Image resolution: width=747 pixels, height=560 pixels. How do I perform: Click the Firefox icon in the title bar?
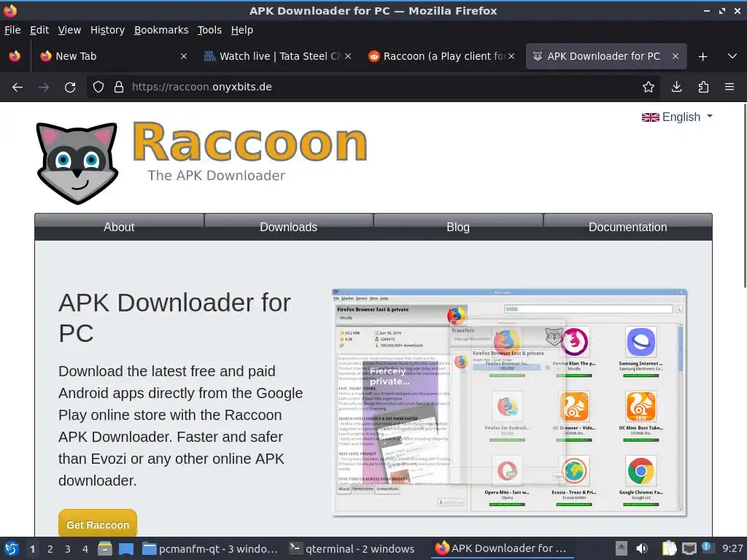10,10
